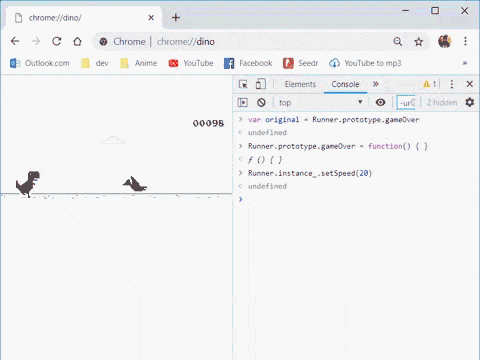Select the chrome://dino/ browser tab

pos(82,18)
